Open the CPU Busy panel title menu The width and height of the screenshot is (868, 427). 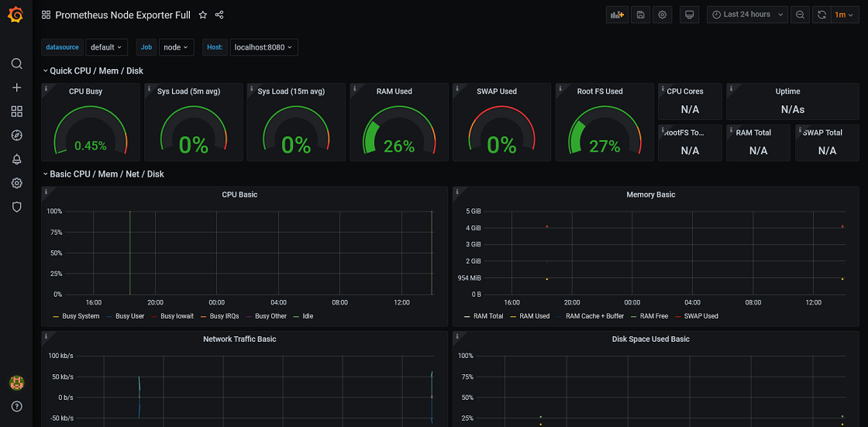pyautogui.click(x=85, y=91)
